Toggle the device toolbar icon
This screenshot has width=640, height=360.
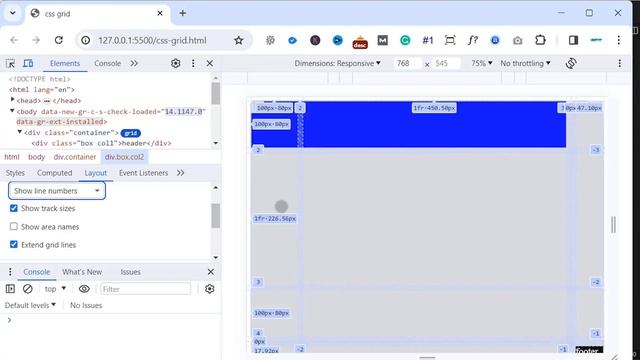click(28, 63)
